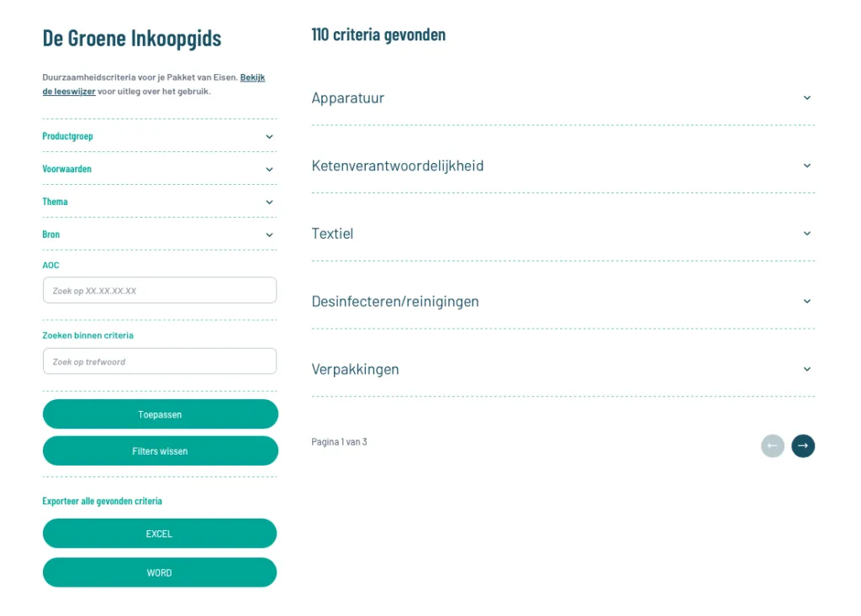Apply filters with the Toepassen button
Viewport: 861px width, 616px height.
point(160,413)
